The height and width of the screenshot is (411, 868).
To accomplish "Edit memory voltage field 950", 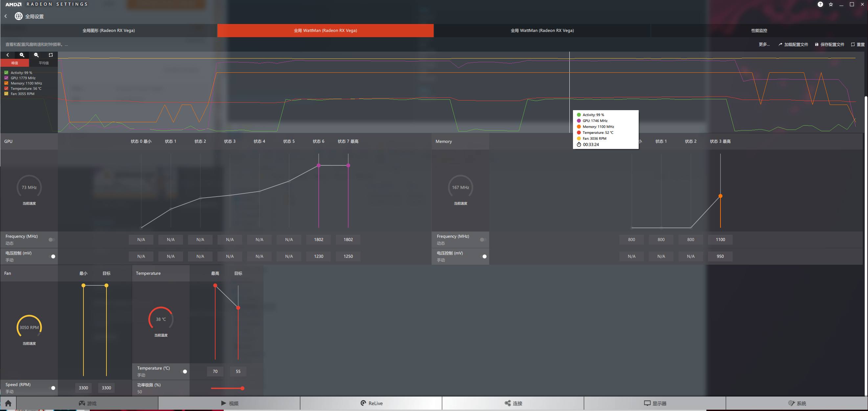I will (720, 256).
